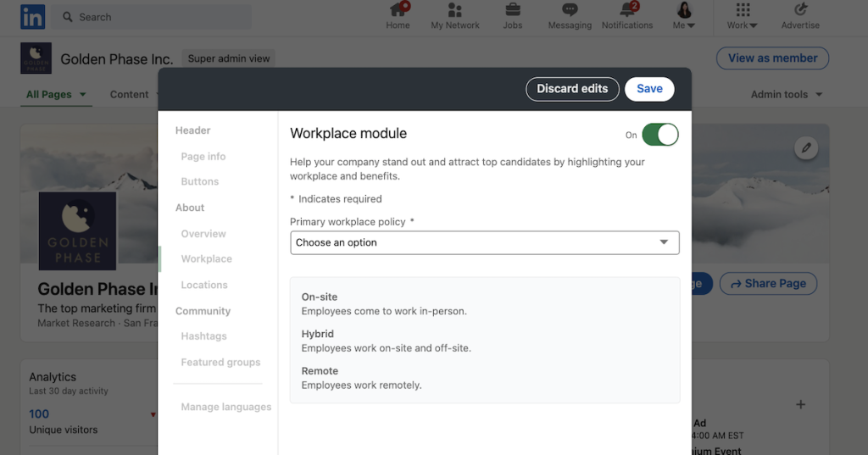
Task: Turn off the Workplace module toggle
Action: [659, 135]
